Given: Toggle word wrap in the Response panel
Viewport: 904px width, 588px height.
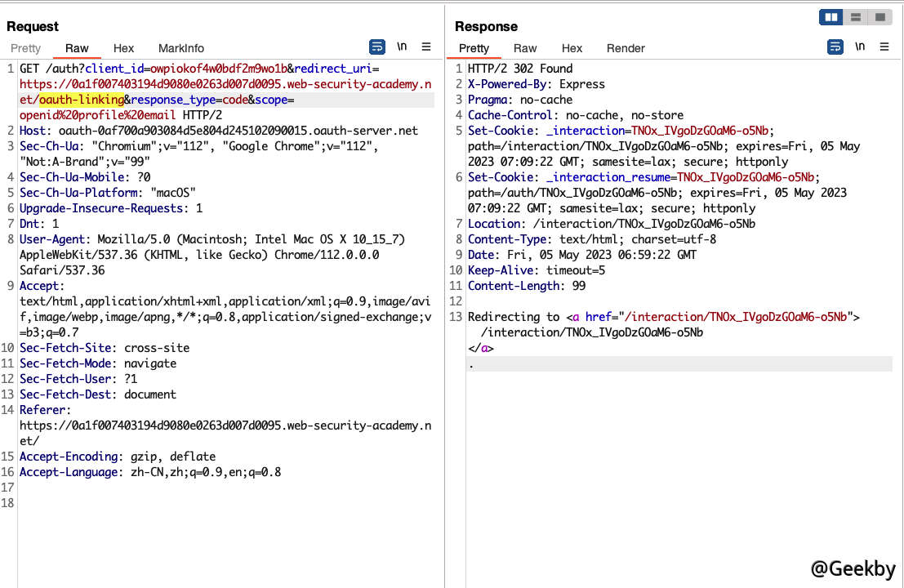Looking at the screenshot, I should coord(835,47).
